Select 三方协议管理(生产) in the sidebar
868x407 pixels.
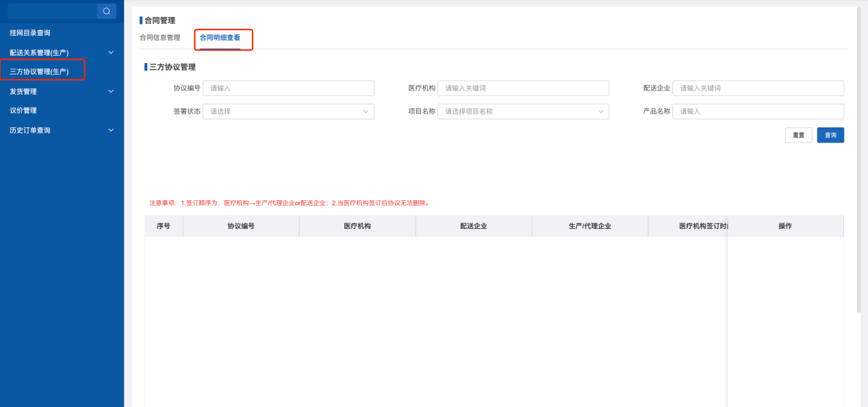40,71
